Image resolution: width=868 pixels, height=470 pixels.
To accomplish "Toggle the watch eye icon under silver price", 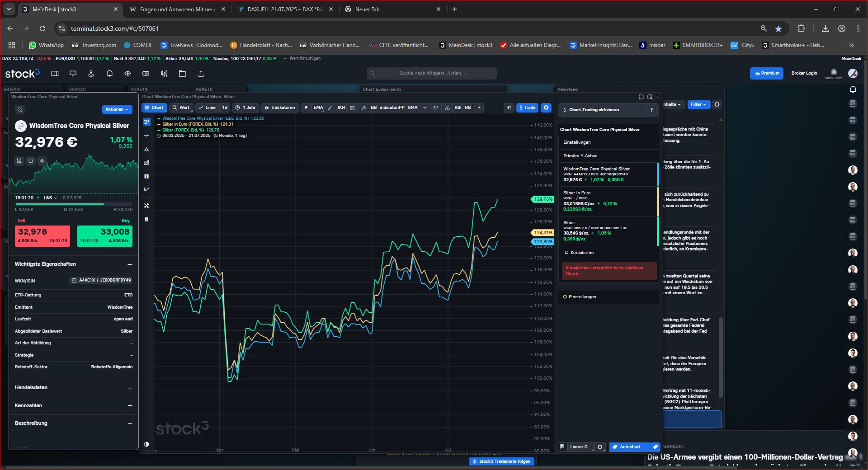I will (42, 161).
